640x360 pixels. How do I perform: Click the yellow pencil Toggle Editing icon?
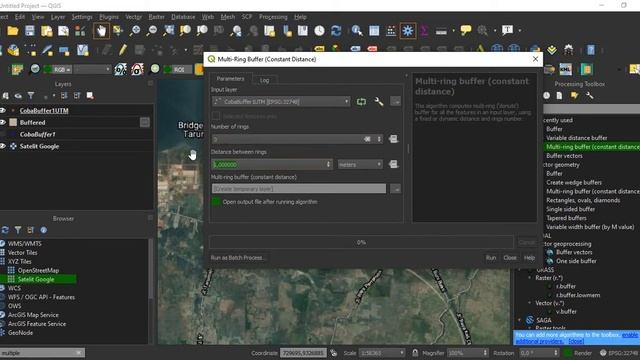(x=122, y=50)
